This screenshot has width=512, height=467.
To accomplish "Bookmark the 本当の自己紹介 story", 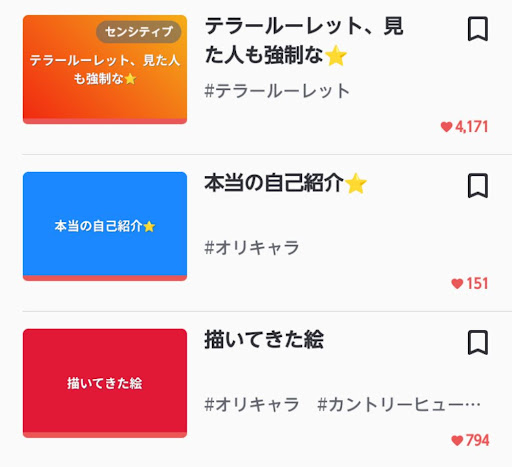I will coord(478,186).
